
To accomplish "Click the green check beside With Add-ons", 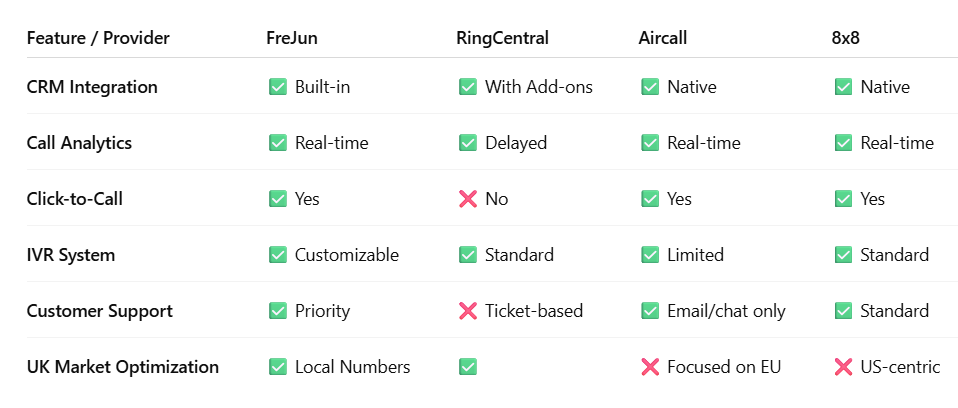I will tap(467, 87).
